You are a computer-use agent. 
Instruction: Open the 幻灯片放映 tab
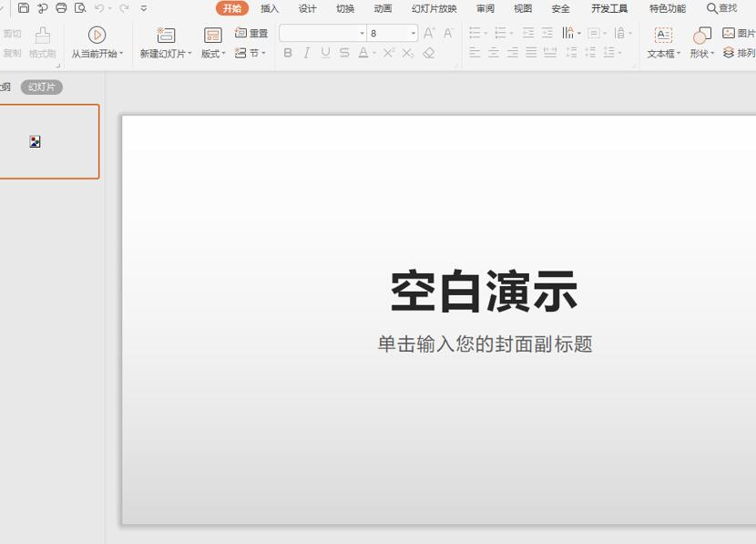tap(433, 8)
